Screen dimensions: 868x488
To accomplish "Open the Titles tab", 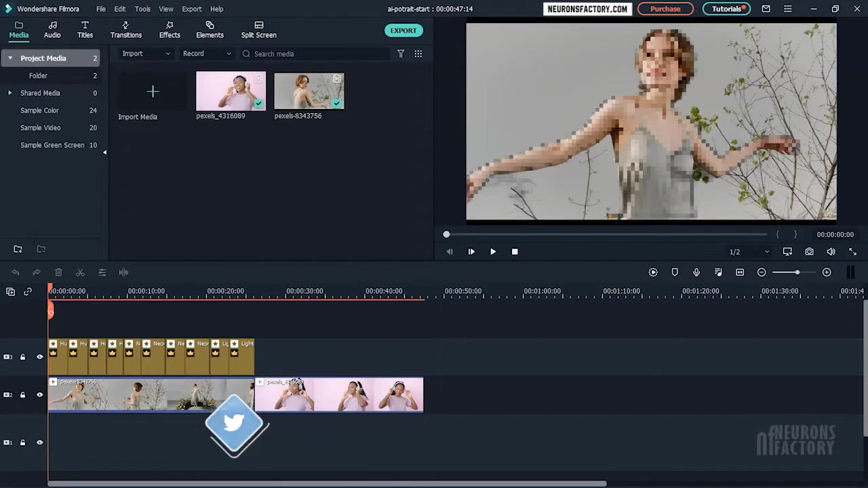I will tap(85, 30).
